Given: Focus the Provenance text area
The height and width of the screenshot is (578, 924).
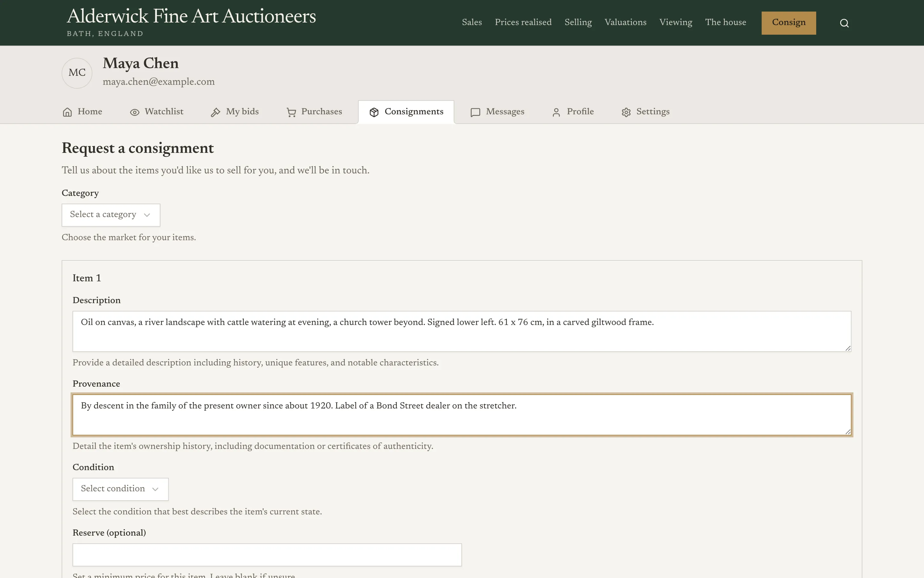Looking at the screenshot, I should tap(462, 415).
